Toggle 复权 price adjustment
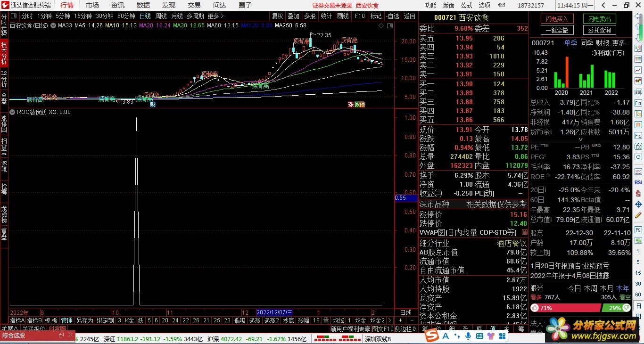The width and height of the screenshot is (644, 344). point(277,16)
